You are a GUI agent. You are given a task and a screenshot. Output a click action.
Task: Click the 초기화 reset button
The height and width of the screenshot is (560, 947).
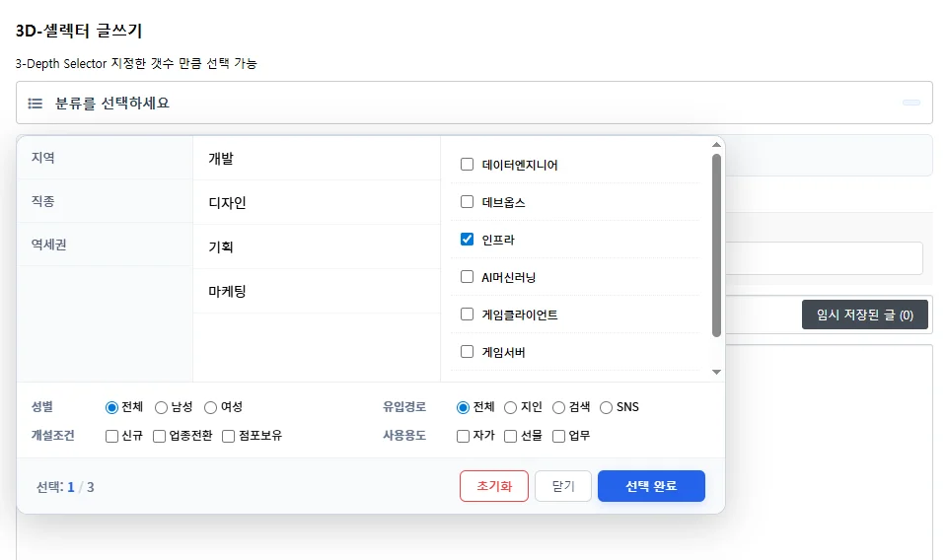click(x=494, y=486)
